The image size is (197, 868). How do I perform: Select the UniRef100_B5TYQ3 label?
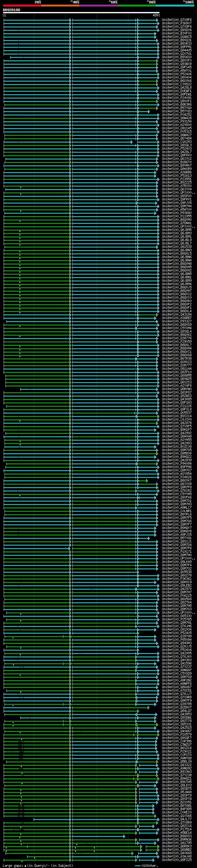click(x=177, y=111)
